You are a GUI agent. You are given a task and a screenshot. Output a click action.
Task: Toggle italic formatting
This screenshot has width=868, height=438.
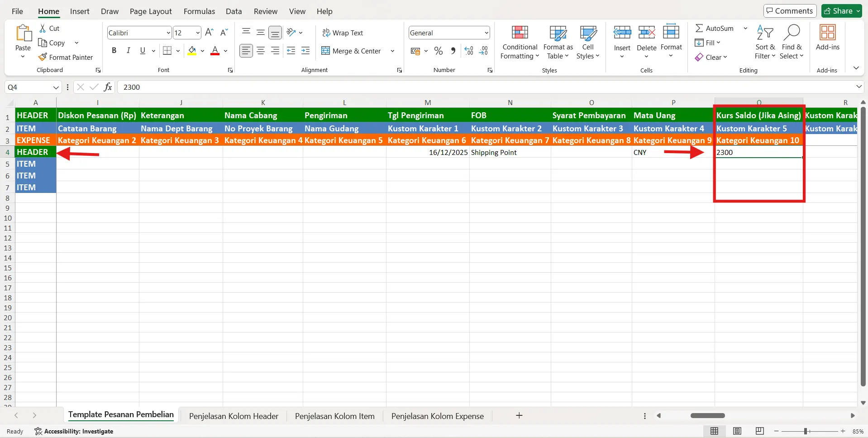click(x=128, y=50)
